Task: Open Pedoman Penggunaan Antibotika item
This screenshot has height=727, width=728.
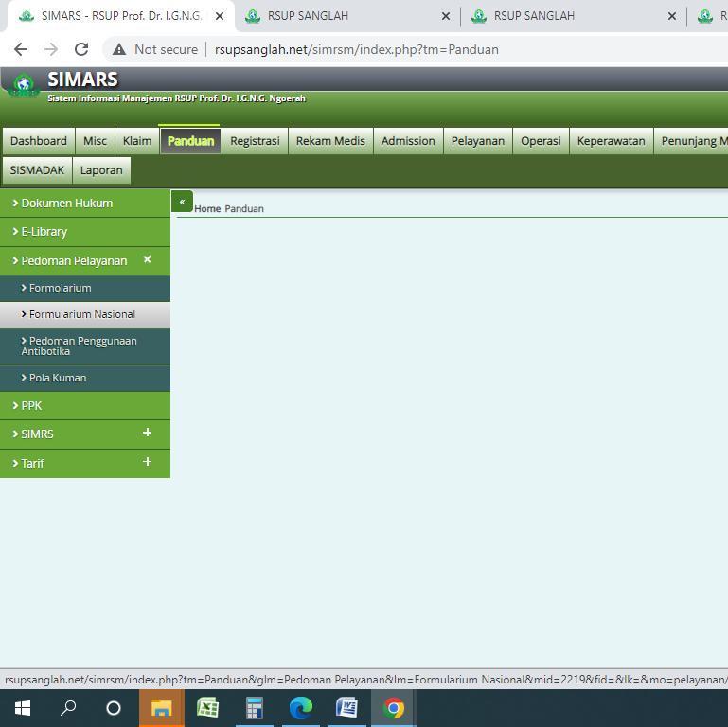Action: pos(85,346)
